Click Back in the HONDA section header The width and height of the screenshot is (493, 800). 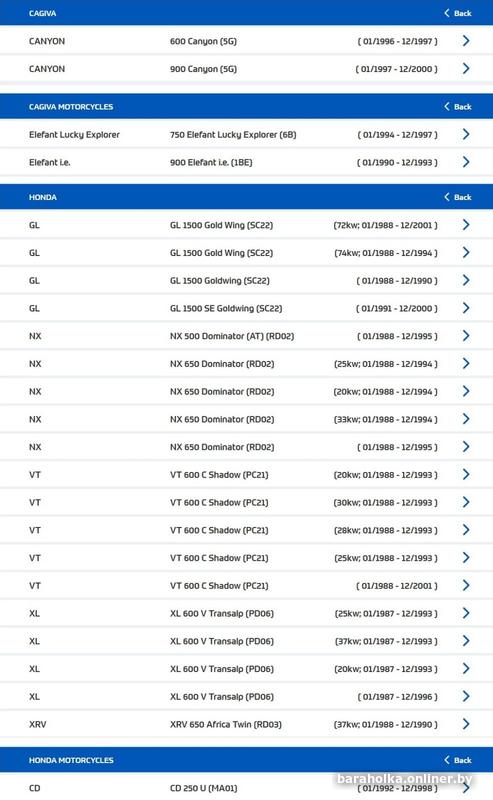pyautogui.click(x=458, y=197)
